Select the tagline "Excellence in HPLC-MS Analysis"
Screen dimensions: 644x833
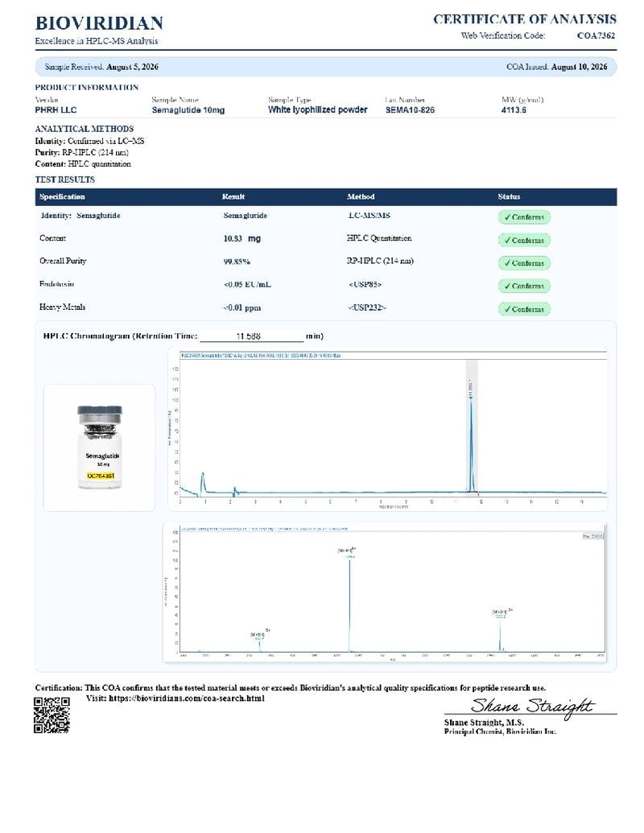click(x=96, y=41)
